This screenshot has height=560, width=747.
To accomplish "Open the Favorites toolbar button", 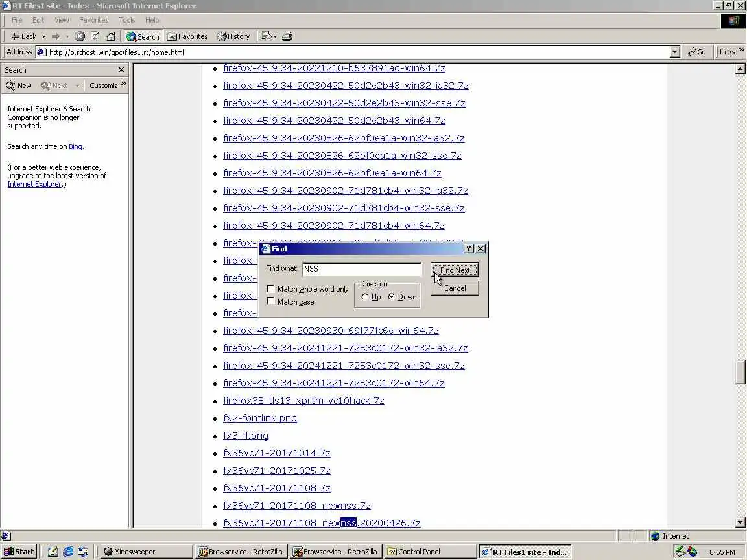I will tap(187, 36).
